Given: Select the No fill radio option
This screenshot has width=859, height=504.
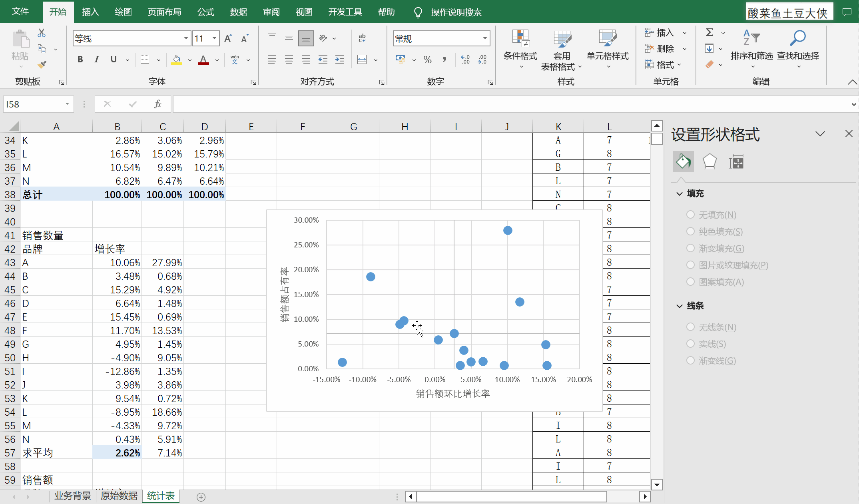Looking at the screenshot, I should 690,215.
